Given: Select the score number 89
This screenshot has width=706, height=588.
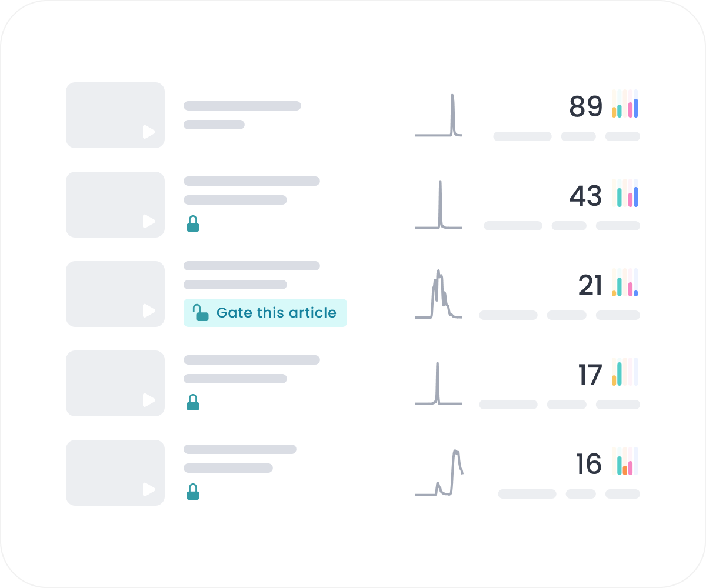Looking at the screenshot, I should pos(585,107).
